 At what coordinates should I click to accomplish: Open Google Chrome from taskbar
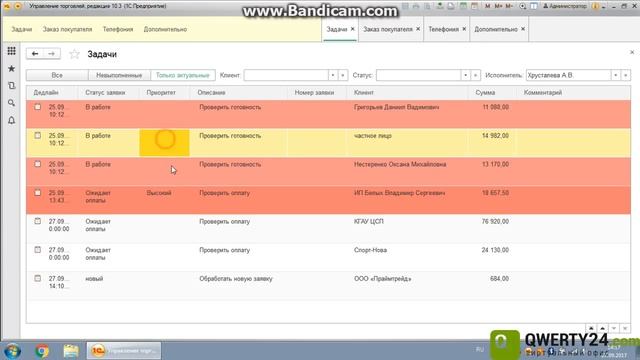click(42, 351)
